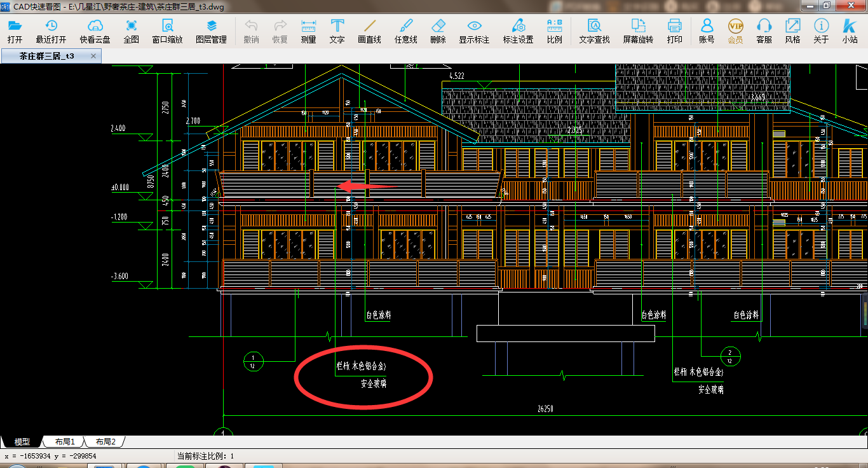868x468 pixels.
Task: Open the VIP 会员 membership
Action: point(735,31)
